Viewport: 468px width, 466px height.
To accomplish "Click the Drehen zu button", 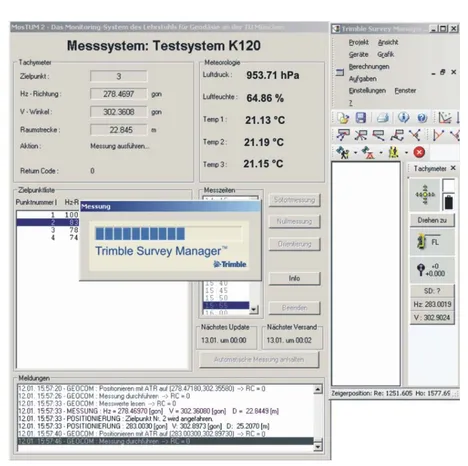I will 432,220.
